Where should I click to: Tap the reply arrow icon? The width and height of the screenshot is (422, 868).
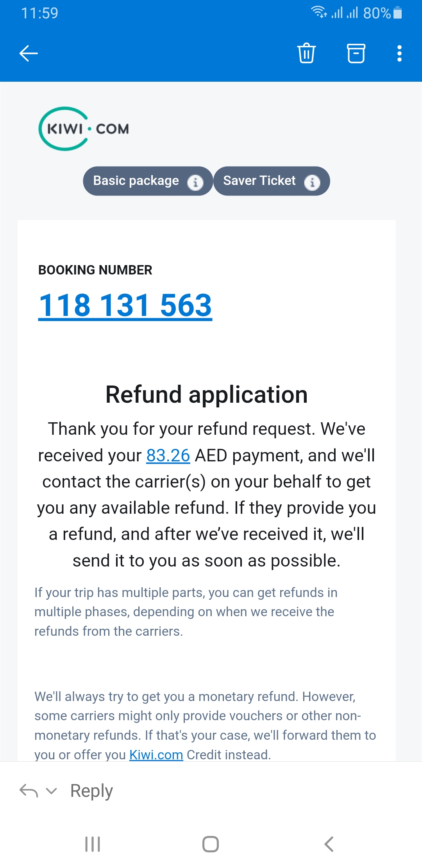tap(29, 791)
